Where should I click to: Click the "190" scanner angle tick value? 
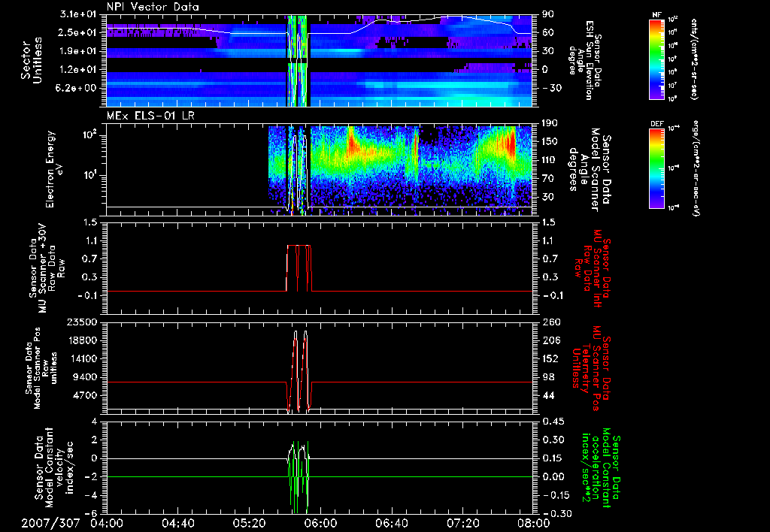550,124
